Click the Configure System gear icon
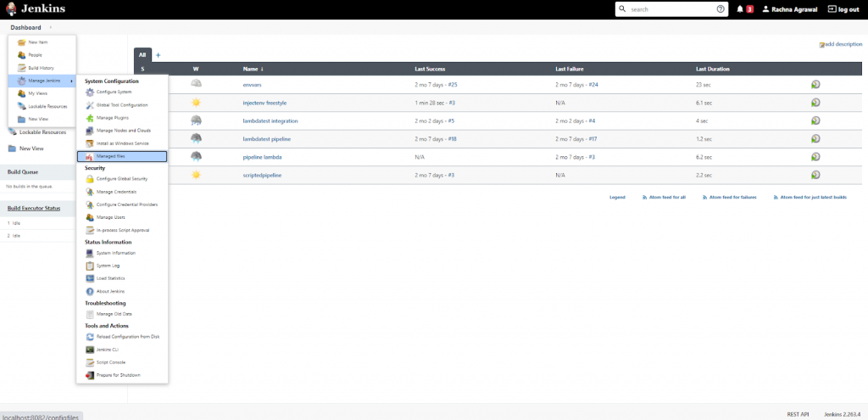The image size is (868, 420). click(x=90, y=92)
